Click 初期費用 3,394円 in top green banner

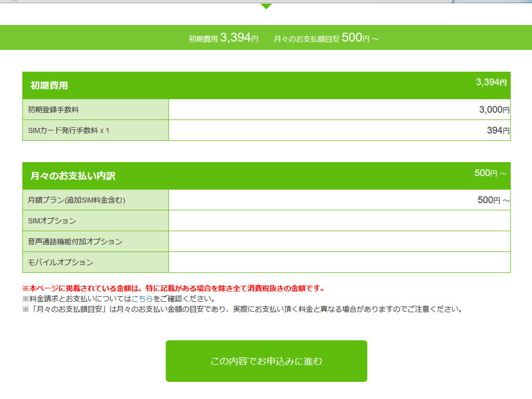coord(223,37)
